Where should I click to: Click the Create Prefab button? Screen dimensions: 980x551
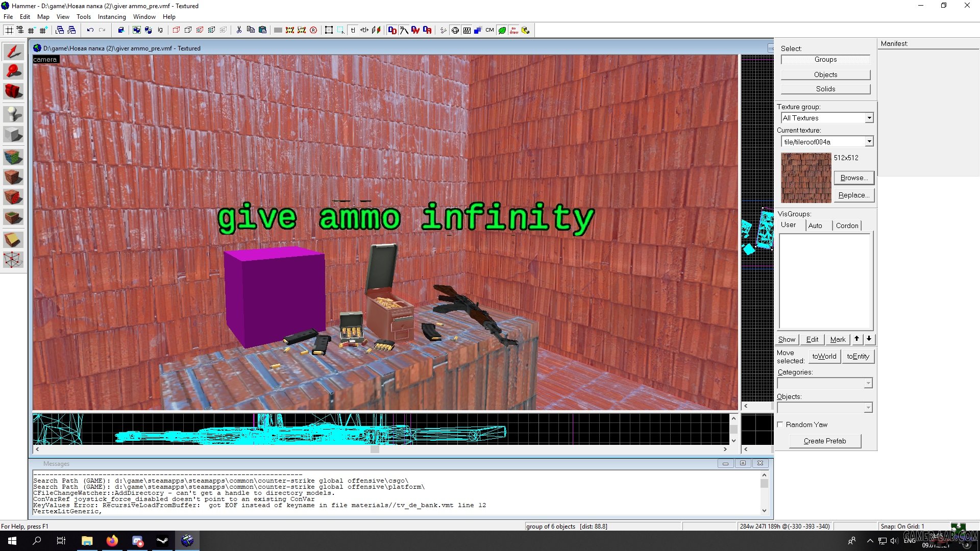pos(825,441)
